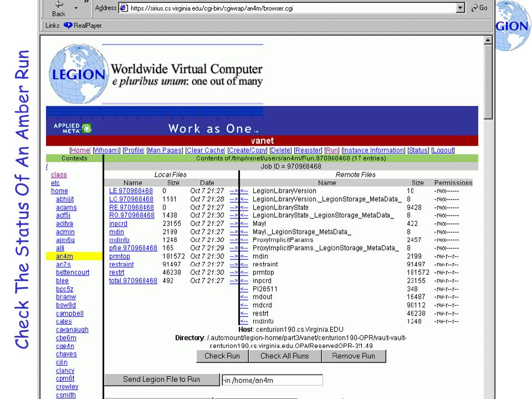
Task: Click the Legion globe logo
Action: point(78,74)
